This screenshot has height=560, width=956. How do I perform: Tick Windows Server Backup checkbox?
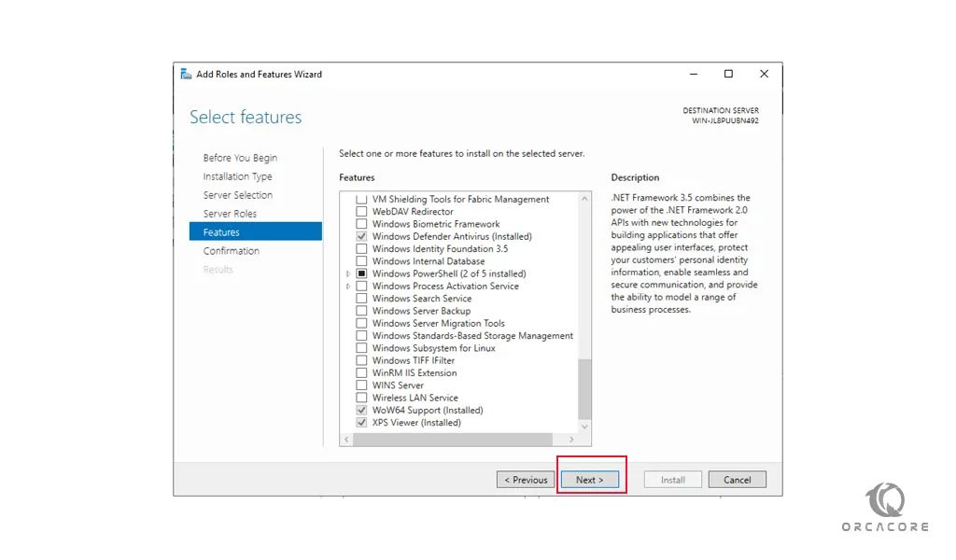pyautogui.click(x=361, y=311)
